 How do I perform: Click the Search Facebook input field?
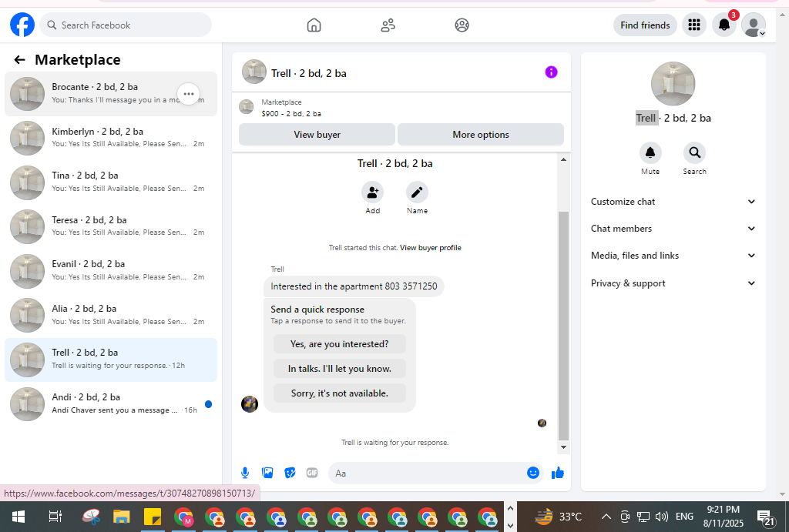point(126,25)
